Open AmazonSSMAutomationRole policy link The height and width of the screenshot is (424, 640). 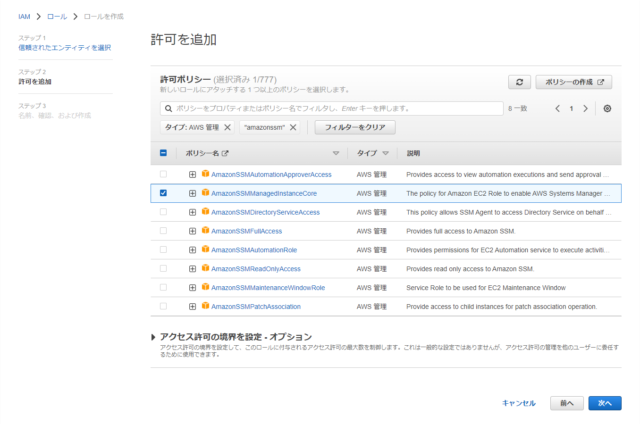click(x=254, y=250)
